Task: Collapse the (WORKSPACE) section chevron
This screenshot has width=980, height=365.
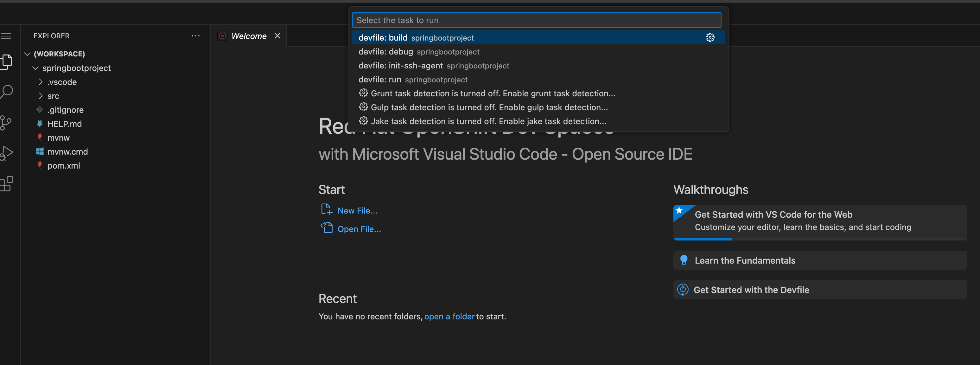Action: 27,54
